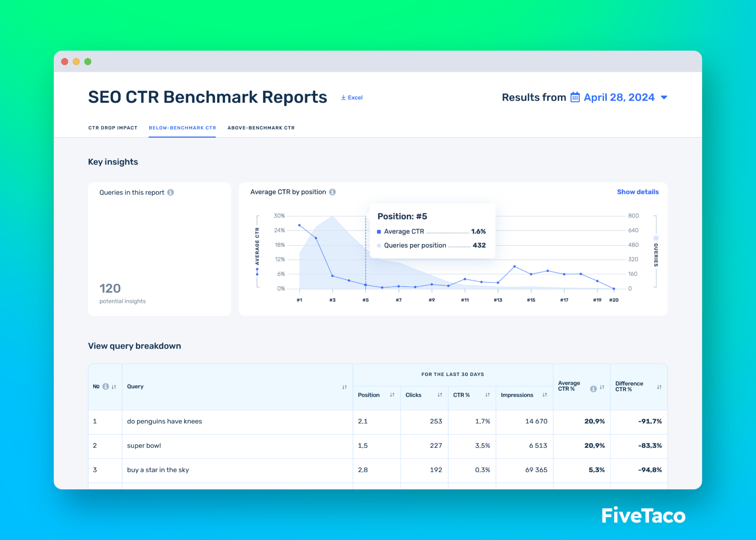Click the -94,8% difference value
The height and width of the screenshot is (540, 756).
650,470
